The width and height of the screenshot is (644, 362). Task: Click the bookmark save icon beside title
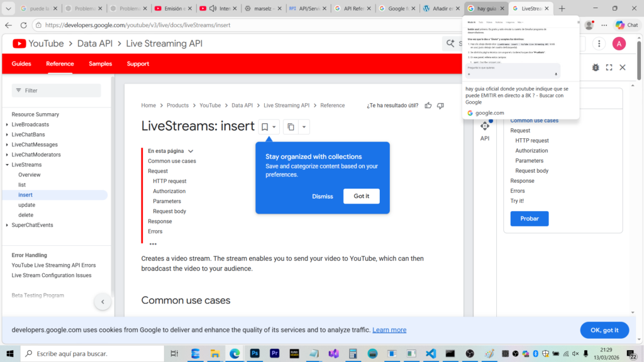265,127
